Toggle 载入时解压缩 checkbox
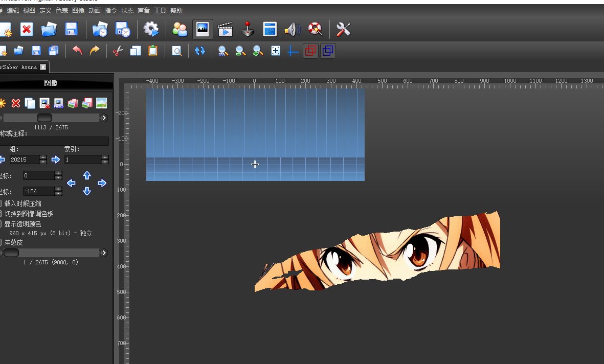 tap(1, 203)
